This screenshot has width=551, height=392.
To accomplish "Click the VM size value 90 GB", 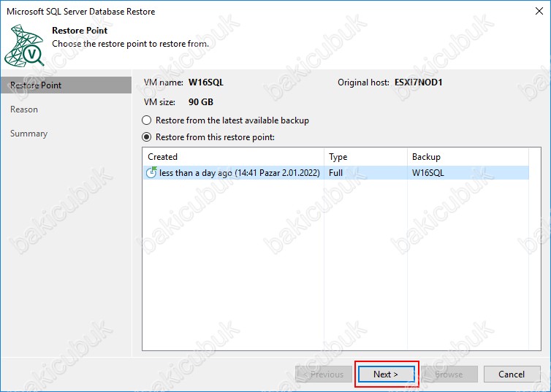I will 201,102.
